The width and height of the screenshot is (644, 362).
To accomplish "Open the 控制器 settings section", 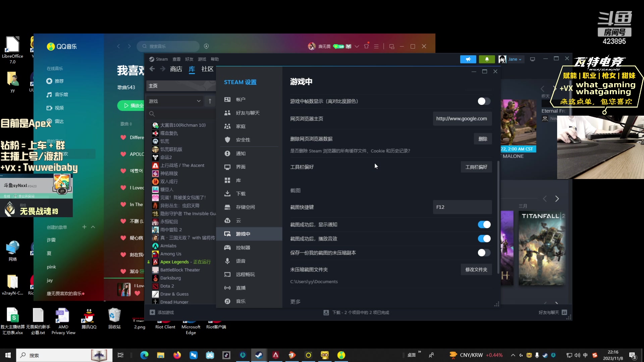I will click(x=249, y=248).
